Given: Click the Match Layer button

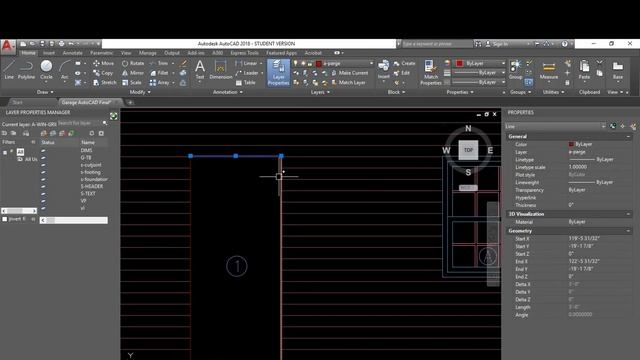Looking at the screenshot, I should [348, 82].
